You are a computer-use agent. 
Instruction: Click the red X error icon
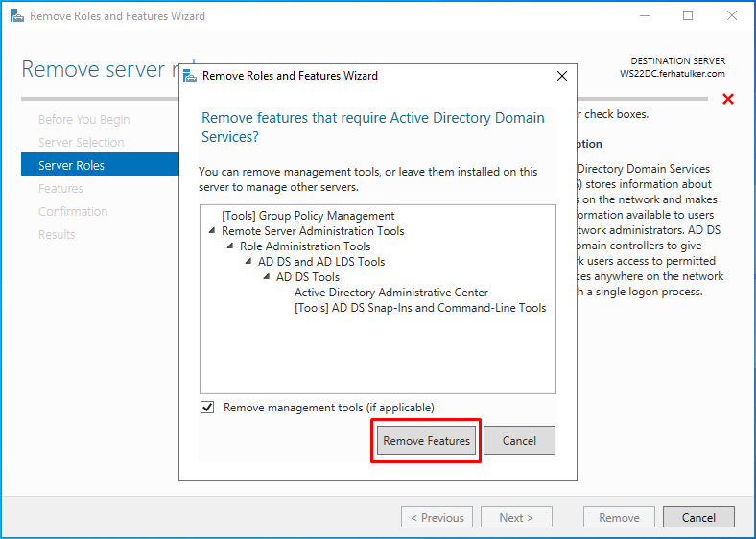coord(728,99)
